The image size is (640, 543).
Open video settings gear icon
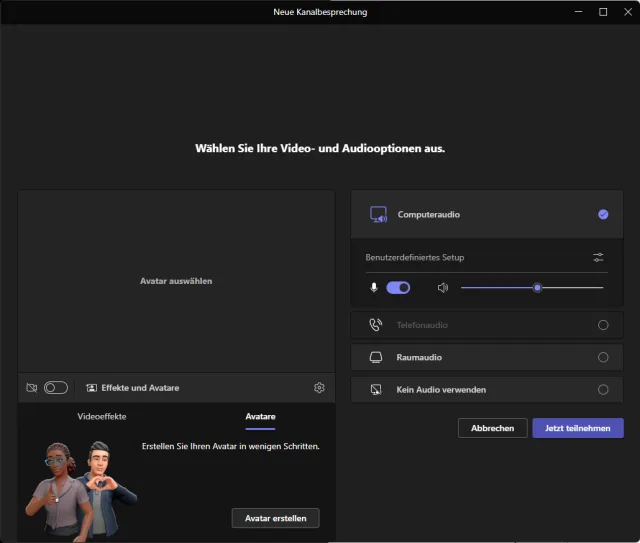pyautogui.click(x=319, y=388)
